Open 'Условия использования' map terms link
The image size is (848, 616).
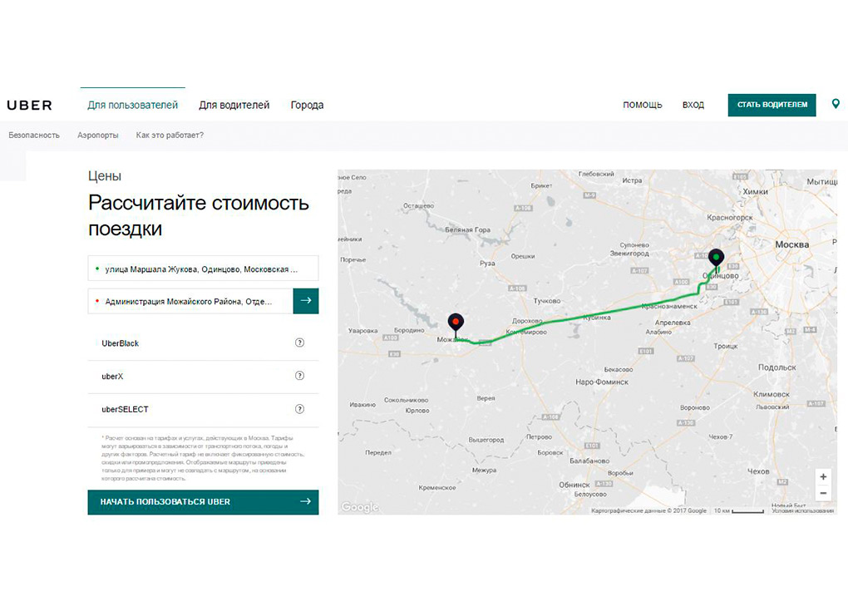point(802,510)
